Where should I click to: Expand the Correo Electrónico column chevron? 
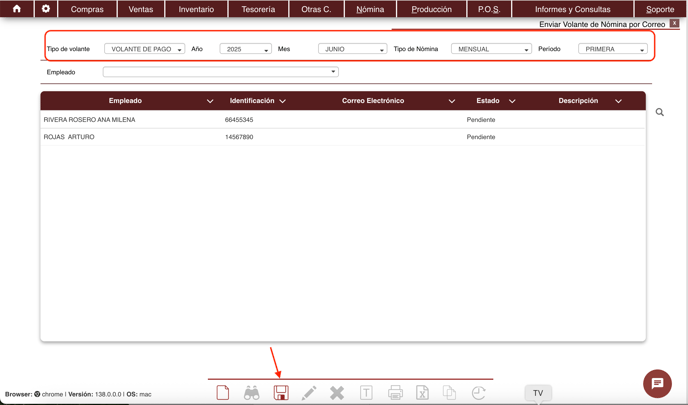(452, 101)
